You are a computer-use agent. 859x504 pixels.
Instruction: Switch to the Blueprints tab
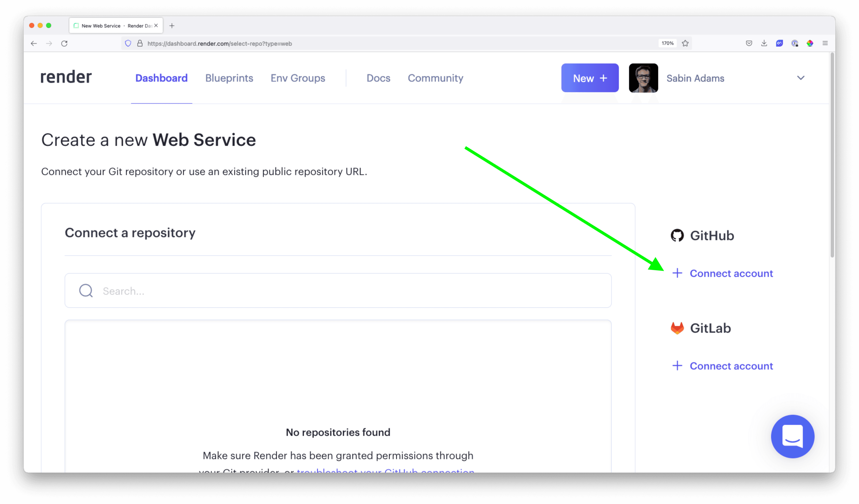[229, 78]
